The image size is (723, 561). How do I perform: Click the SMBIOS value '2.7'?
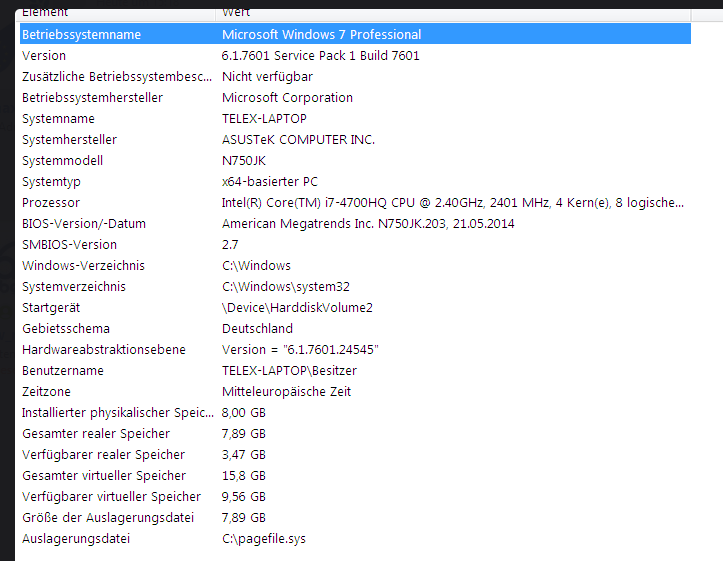pyautogui.click(x=230, y=245)
